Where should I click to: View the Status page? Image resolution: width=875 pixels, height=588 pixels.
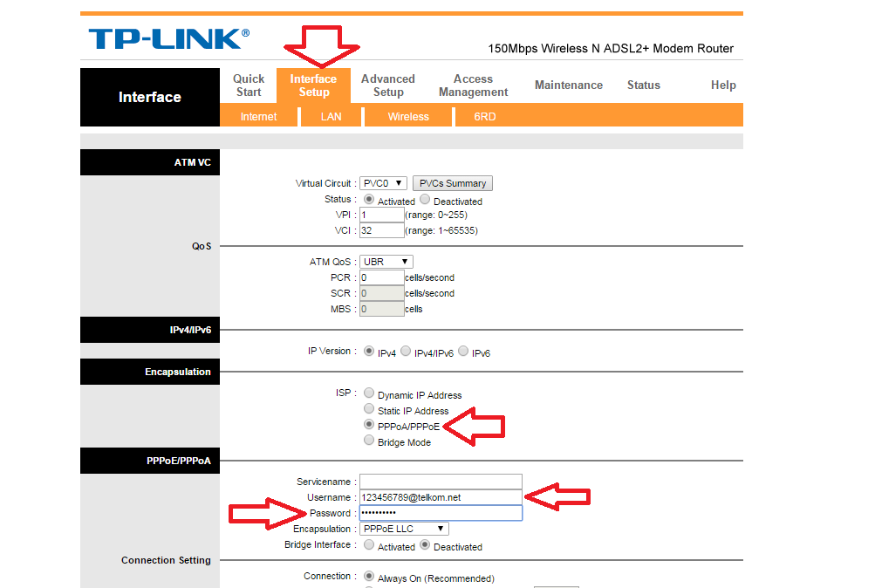[x=643, y=85]
